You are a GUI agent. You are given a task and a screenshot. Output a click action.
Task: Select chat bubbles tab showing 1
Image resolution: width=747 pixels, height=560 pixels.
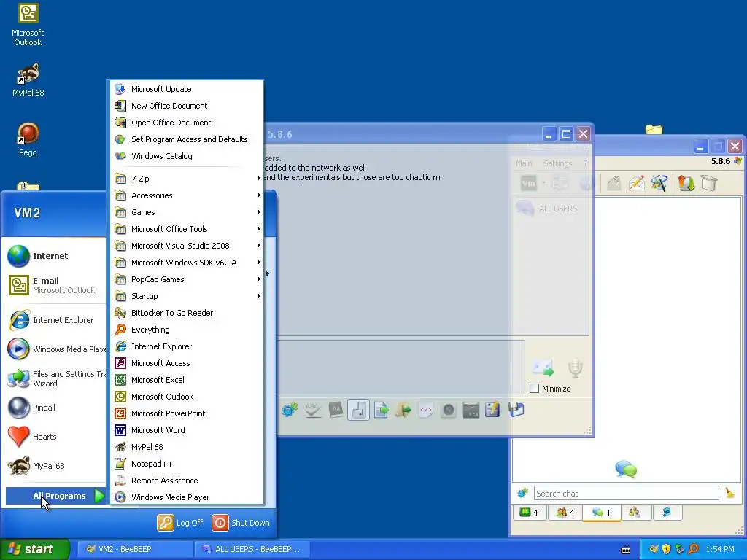602,513
